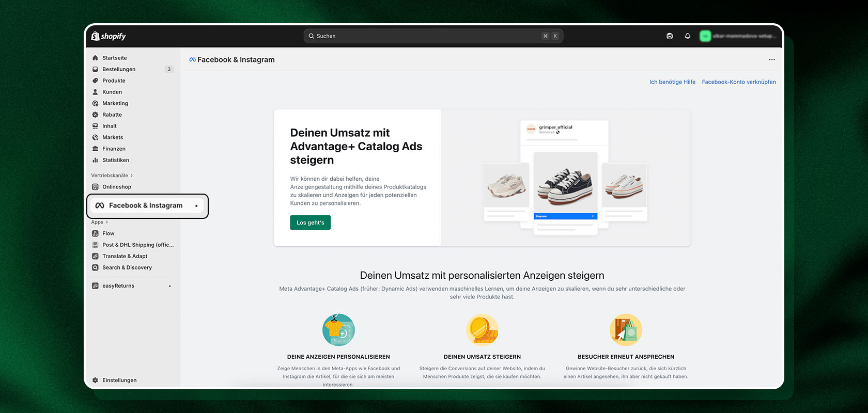
Task: Click the Bestellungen count badge 3
Action: [169, 69]
